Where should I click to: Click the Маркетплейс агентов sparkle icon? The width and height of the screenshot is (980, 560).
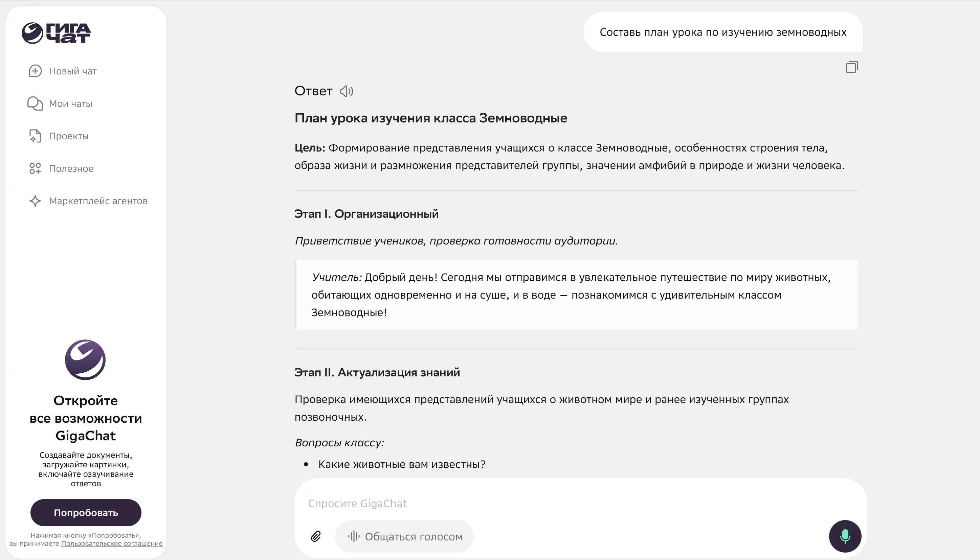[x=35, y=201]
